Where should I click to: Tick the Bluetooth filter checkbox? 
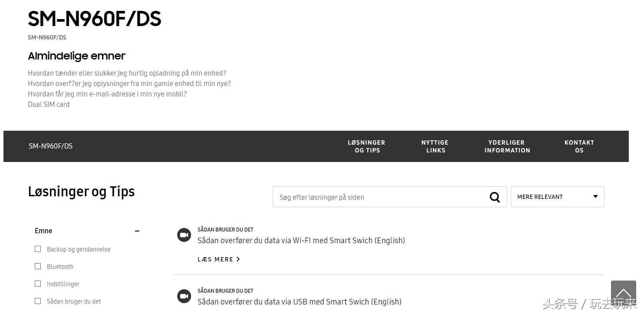pos(38,266)
